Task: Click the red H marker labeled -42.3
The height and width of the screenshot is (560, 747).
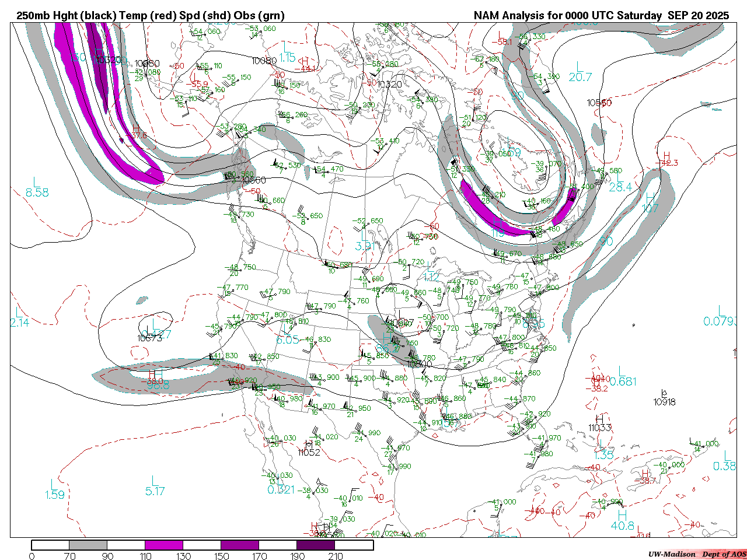Action: tap(666, 157)
